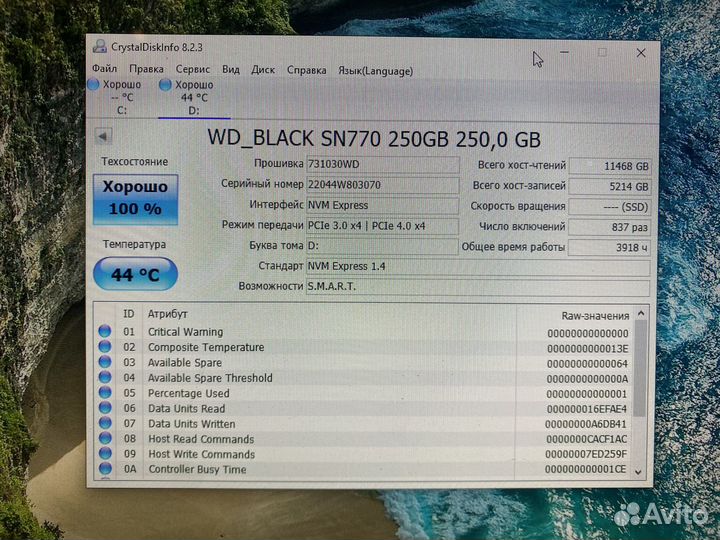Click status icon of Available Spare row
Viewport: 720px width, 540px height.
105,362
